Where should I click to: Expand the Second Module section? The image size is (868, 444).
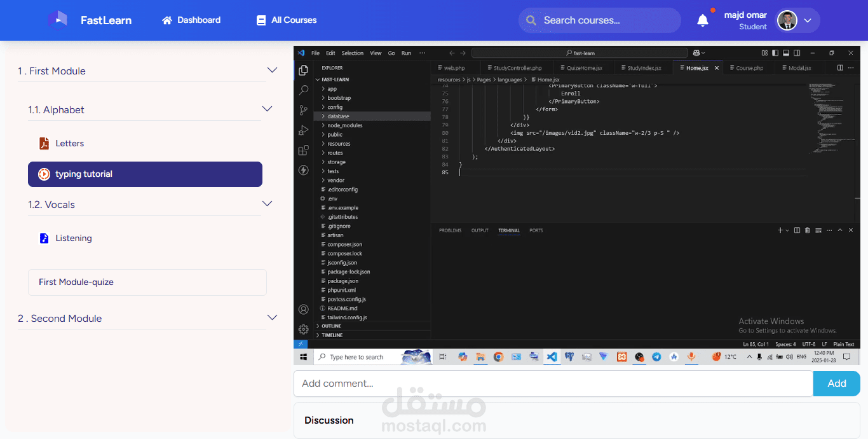(x=272, y=317)
